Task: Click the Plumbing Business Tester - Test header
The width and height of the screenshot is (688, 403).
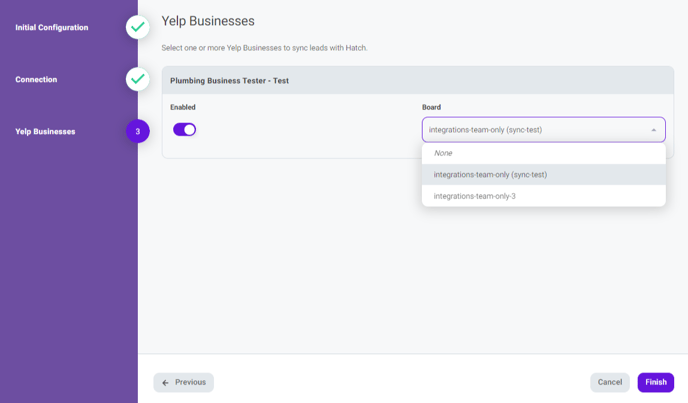Action: pos(230,80)
